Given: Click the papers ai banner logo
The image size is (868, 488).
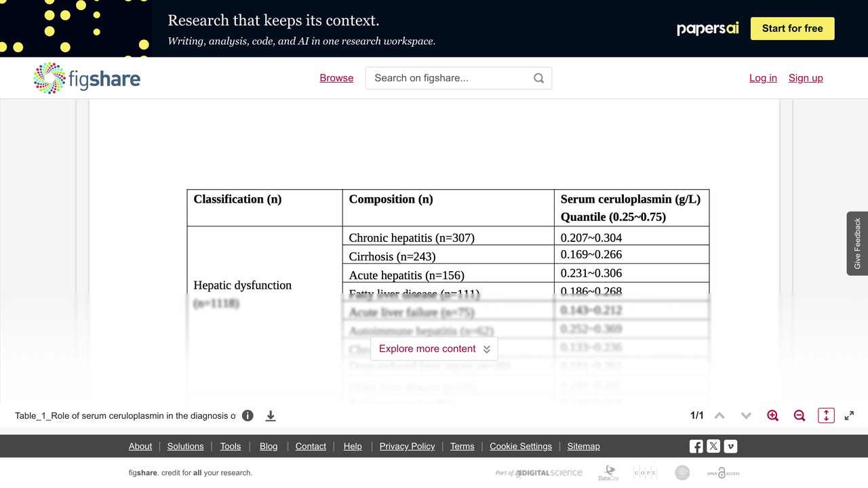Looking at the screenshot, I should click(x=707, y=28).
